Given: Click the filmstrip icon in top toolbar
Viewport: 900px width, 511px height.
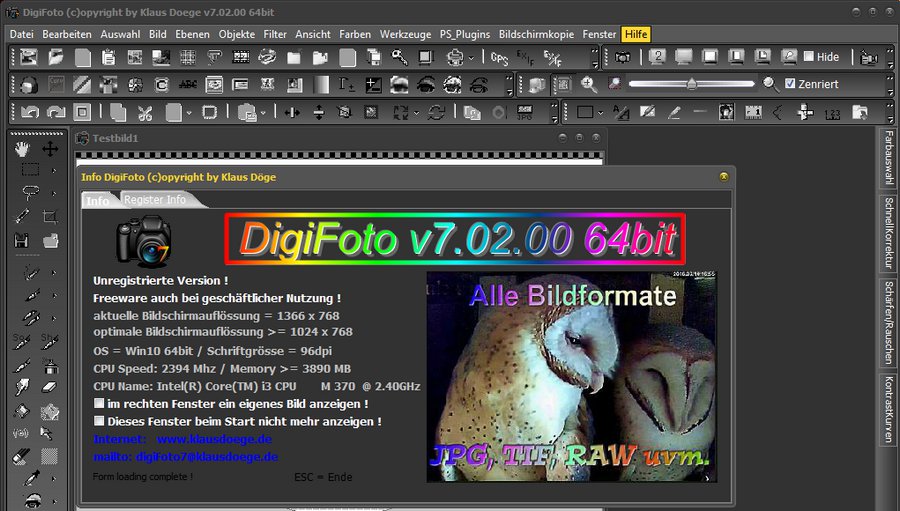Looking at the screenshot, I should tap(241, 57).
